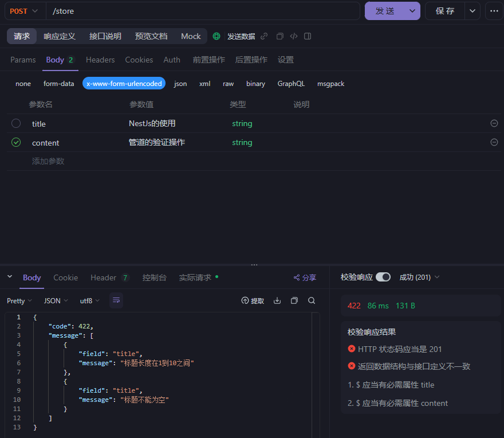504x438 pixels.
Task: Remove the title parameter row
Action: click(x=494, y=123)
